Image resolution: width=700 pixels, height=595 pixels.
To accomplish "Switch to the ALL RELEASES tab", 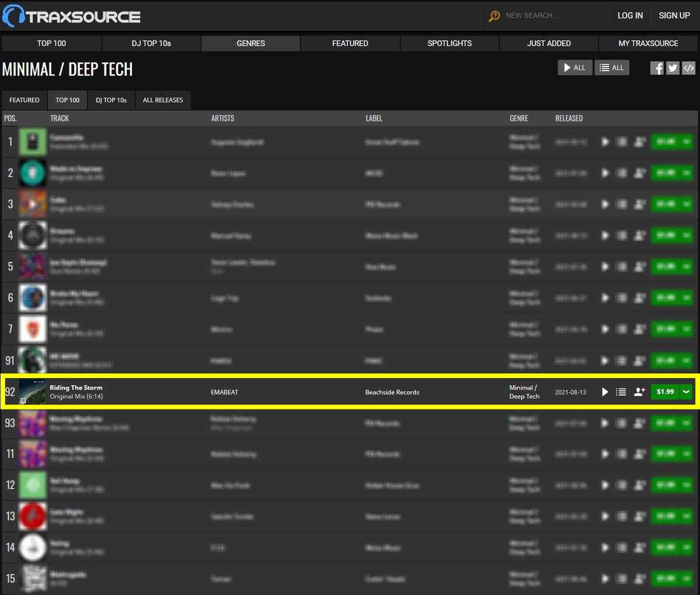I will click(x=163, y=100).
